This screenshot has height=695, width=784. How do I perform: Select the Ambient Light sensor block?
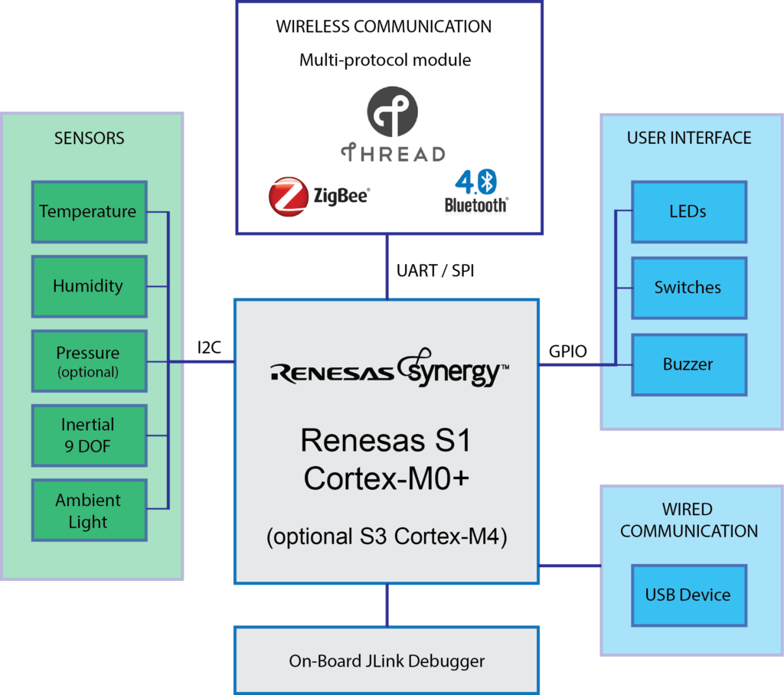89,509
